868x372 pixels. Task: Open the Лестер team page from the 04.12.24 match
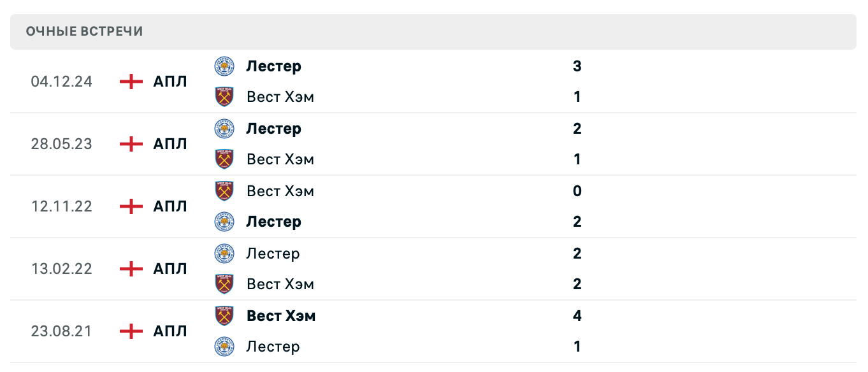[274, 66]
